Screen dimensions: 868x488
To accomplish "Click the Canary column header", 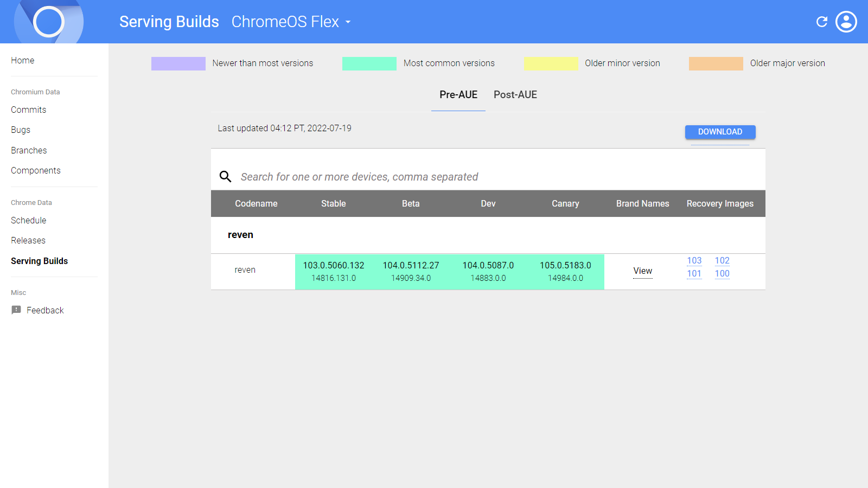I will (565, 204).
